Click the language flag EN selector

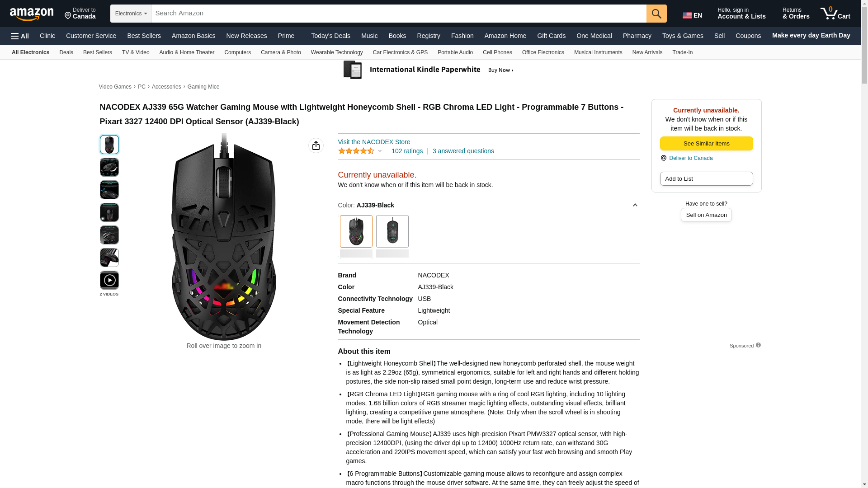click(692, 15)
